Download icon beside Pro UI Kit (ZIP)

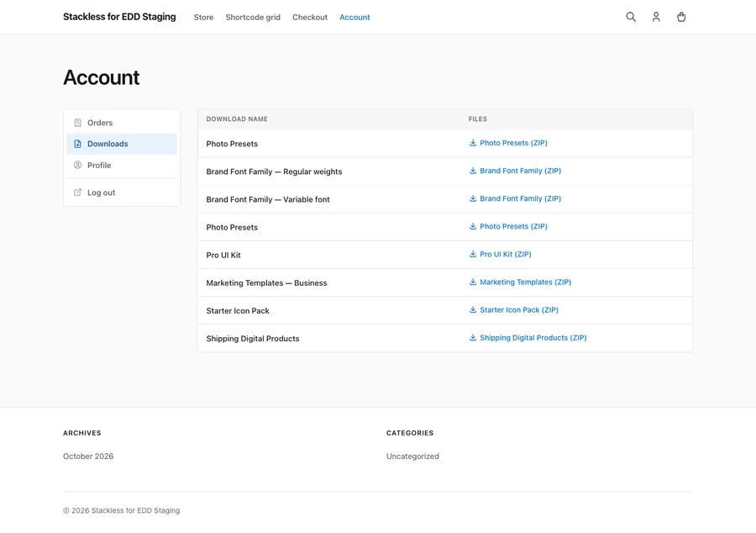(473, 254)
